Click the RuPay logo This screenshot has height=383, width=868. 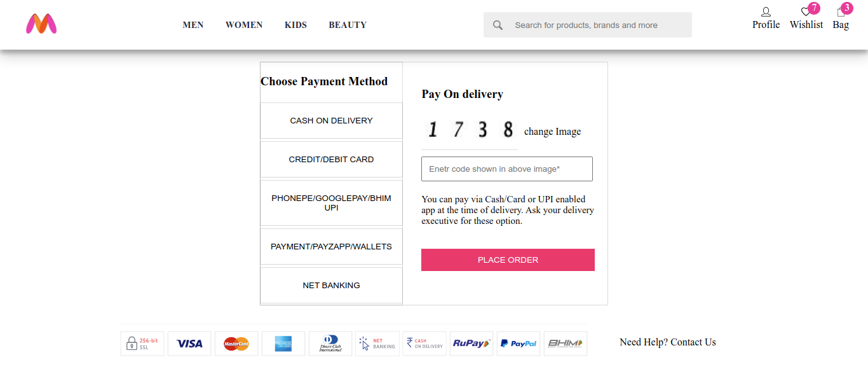click(x=471, y=344)
